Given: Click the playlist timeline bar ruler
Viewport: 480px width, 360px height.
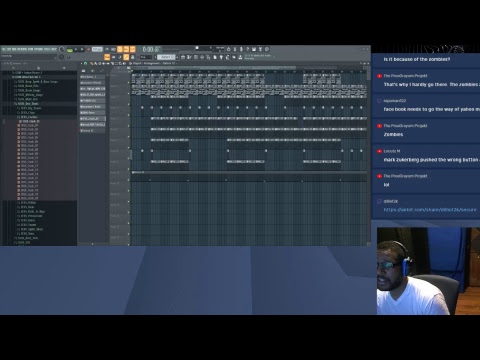Looking at the screenshot, I should tap(248, 71).
